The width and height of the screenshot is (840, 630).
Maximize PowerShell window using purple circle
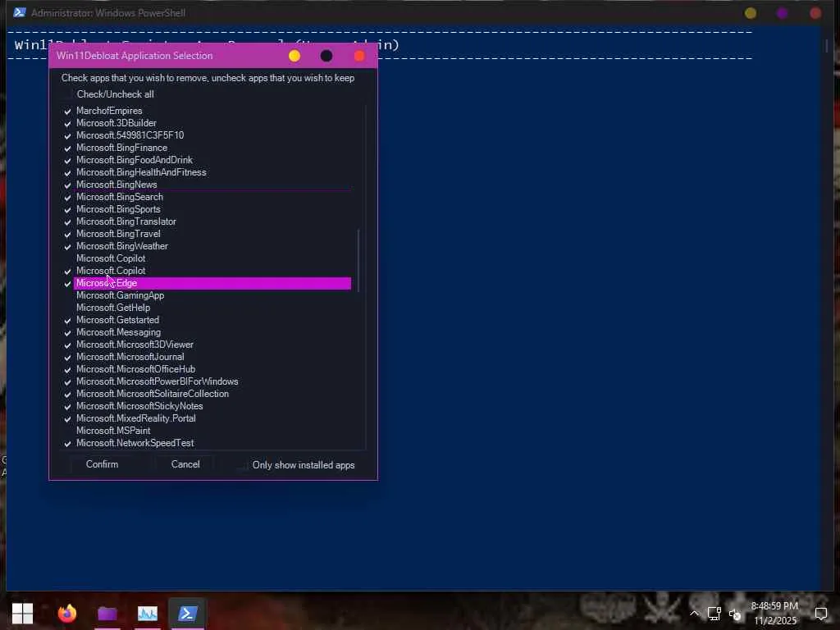[x=782, y=13]
